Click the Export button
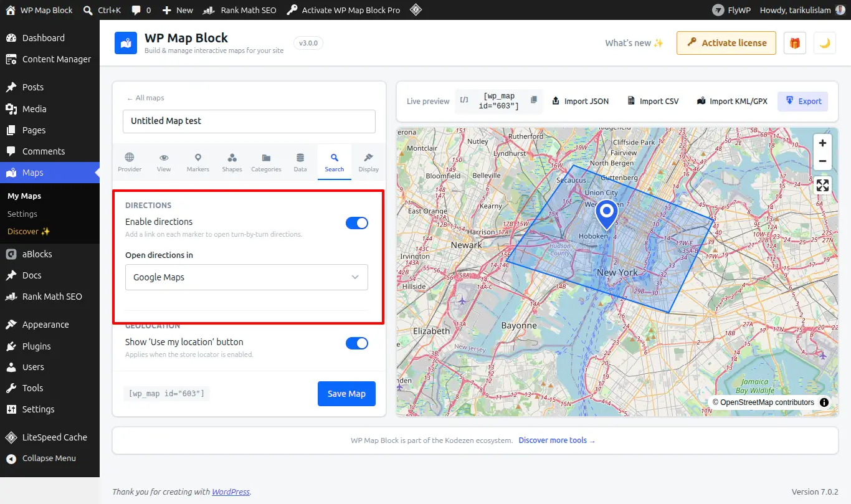Screen dimensions: 851x504 pyautogui.click(x=803, y=101)
